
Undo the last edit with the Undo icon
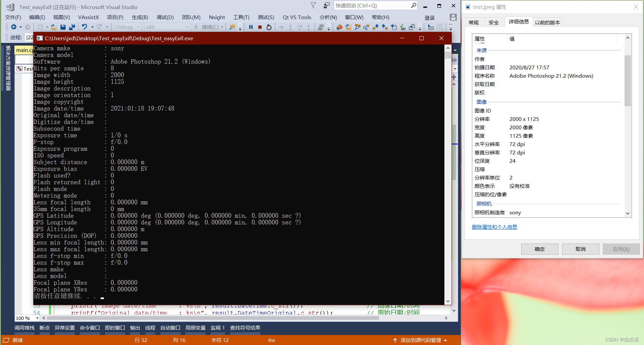coord(85,27)
